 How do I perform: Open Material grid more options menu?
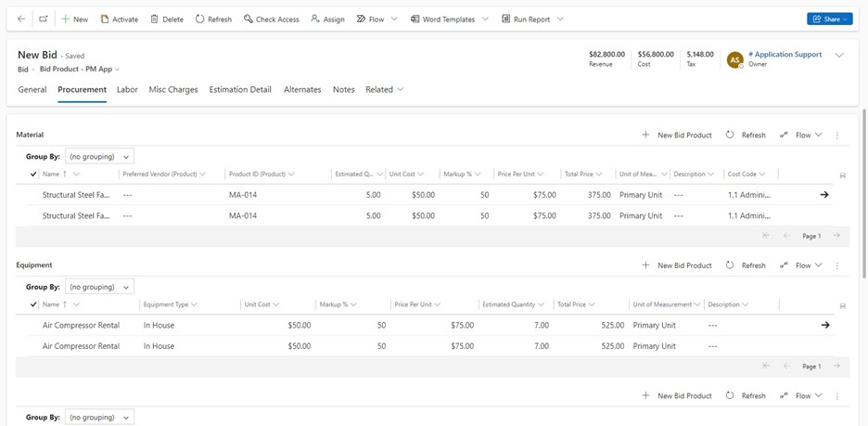point(837,136)
